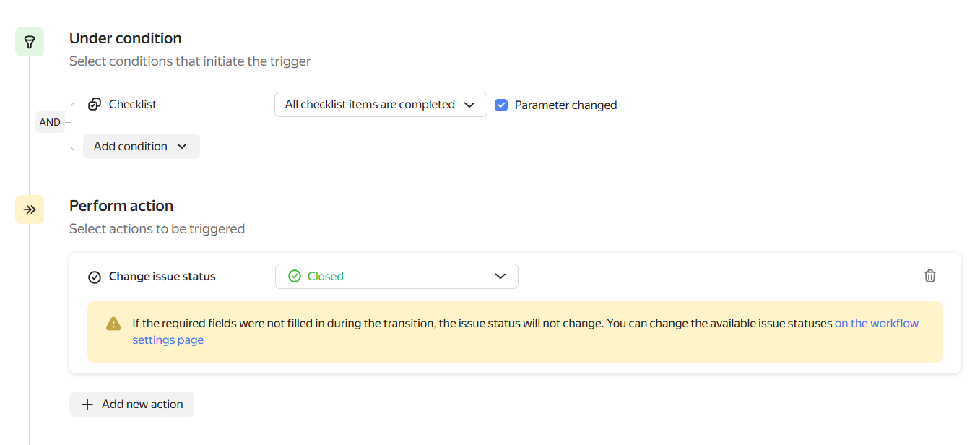Open the workflow settings page link
The width and height of the screenshot is (980, 445).
[x=876, y=324]
